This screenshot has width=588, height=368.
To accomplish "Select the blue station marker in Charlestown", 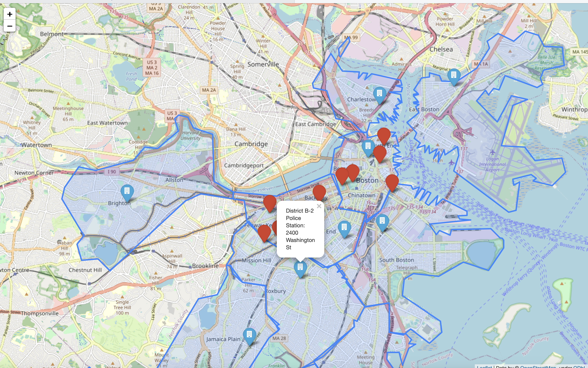I will 379,93.
